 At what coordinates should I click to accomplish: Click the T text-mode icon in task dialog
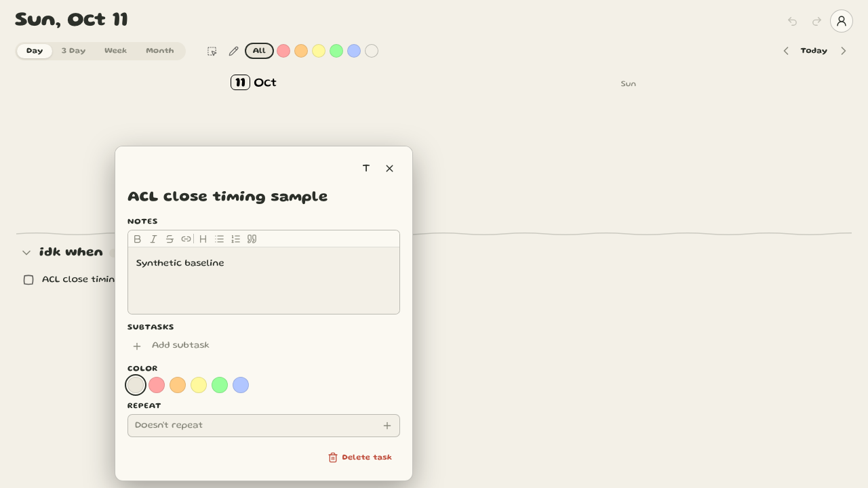point(366,168)
